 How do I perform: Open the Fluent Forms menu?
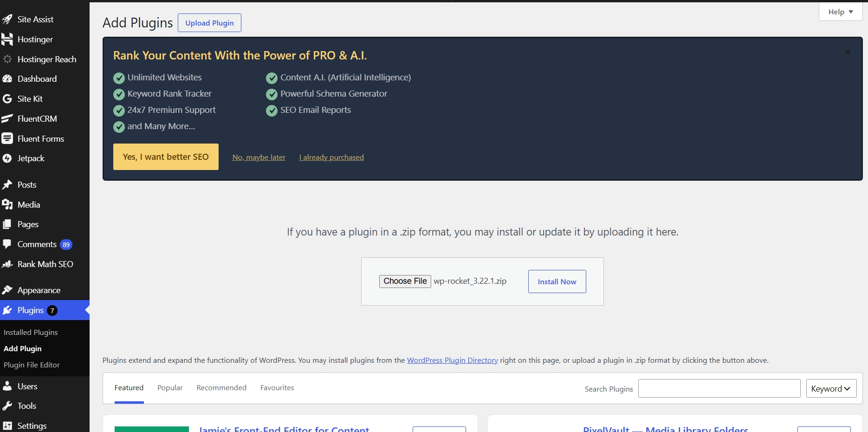click(x=41, y=139)
